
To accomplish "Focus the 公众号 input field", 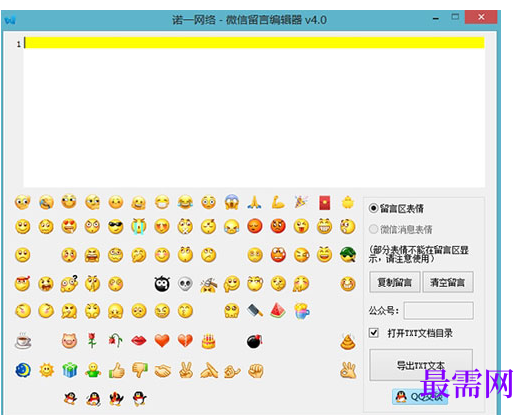I will point(438,310).
